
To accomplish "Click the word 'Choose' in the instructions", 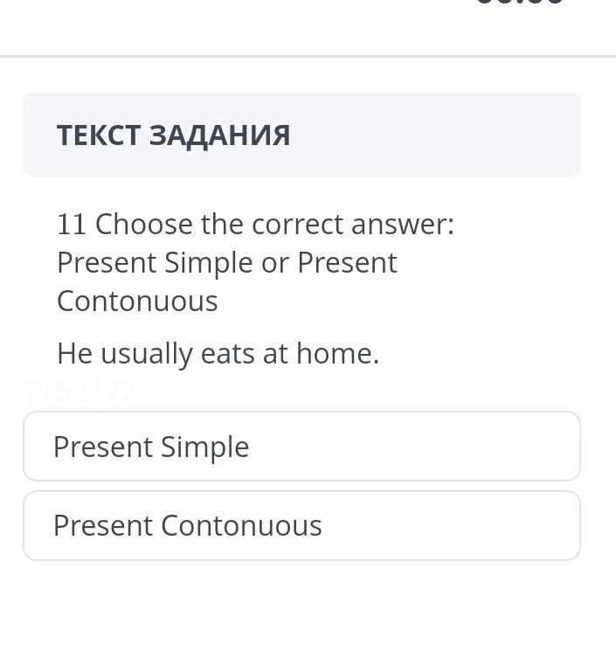I will pyautogui.click(x=143, y=225).
